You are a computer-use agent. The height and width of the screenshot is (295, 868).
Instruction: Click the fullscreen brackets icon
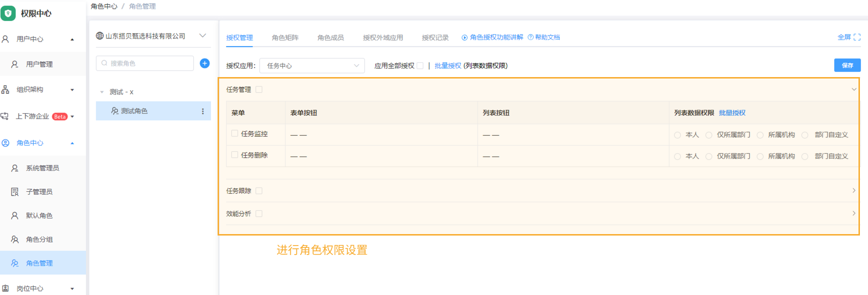click(x=857, y=37)
